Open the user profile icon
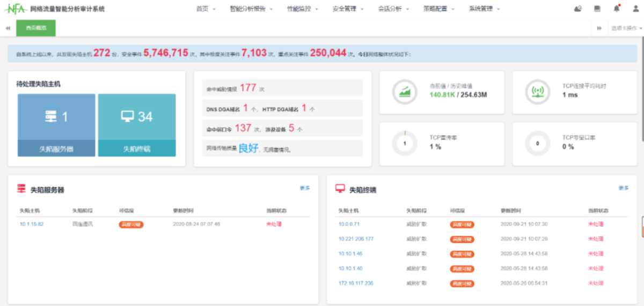Screen dimensions: 644x306 tap(636, 9)
